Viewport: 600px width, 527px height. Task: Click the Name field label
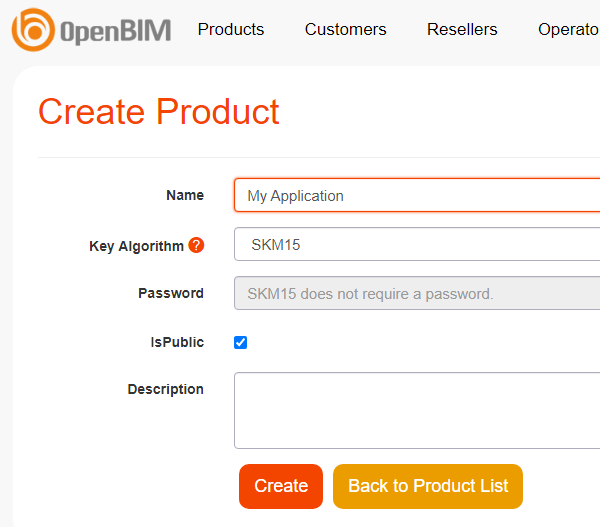point(185,196)
